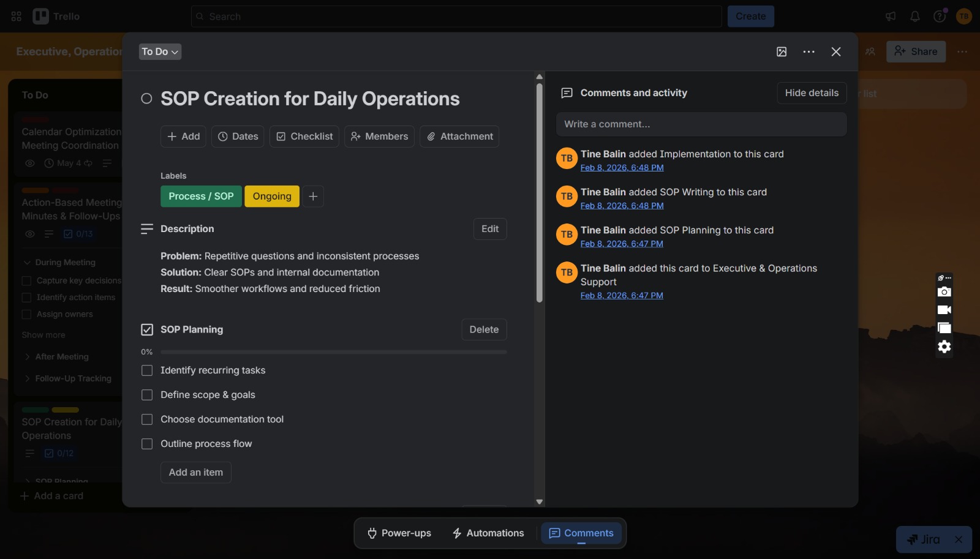Open the help question mark icon
Viewport: 980px width, 559px height.
point(939,17)
